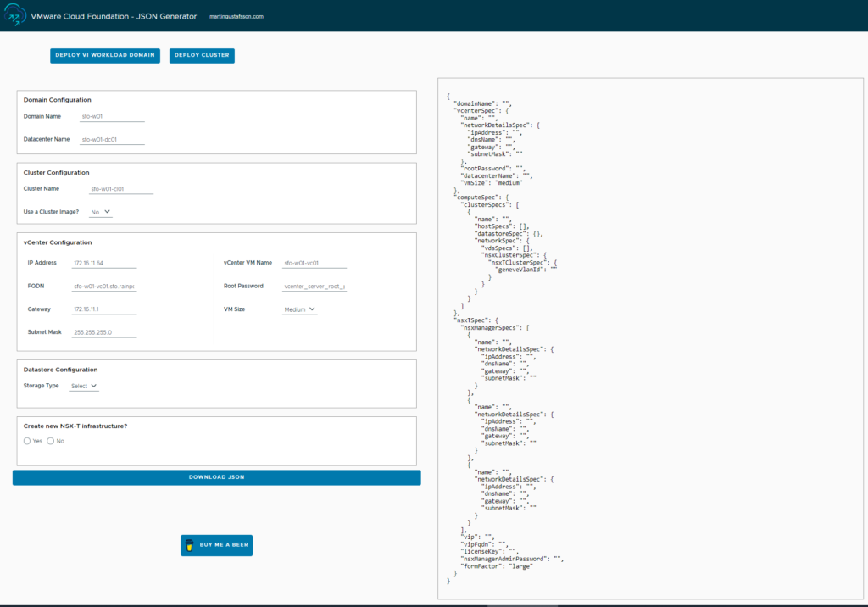Click the "vipFqdn" line in JSON preview
Screen dimensions: 868x607
point(484,544)
